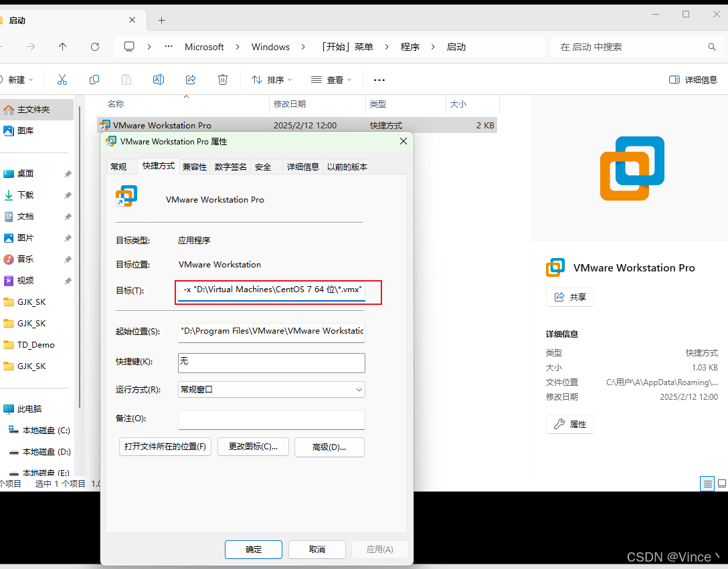728x569 pixels.
Task: Toggle the 详细信息 details pane button
Action: [693, 80]
